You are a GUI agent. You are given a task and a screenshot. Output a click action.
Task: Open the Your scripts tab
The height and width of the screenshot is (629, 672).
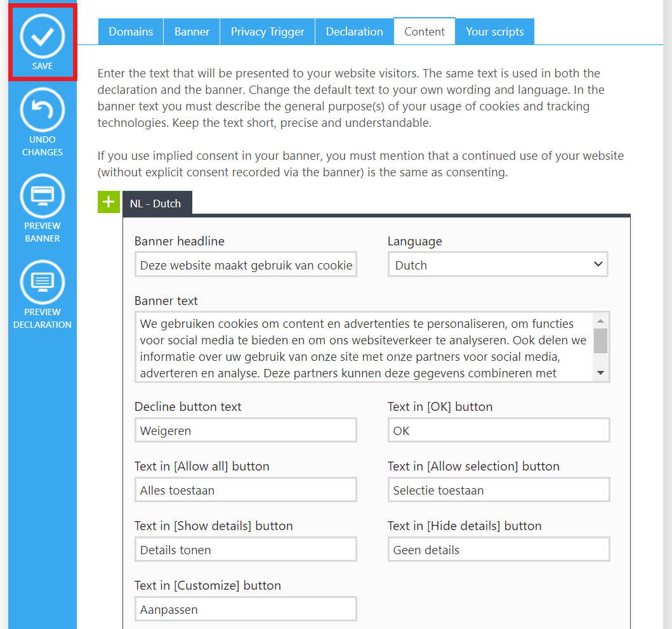tap(494, 32)
